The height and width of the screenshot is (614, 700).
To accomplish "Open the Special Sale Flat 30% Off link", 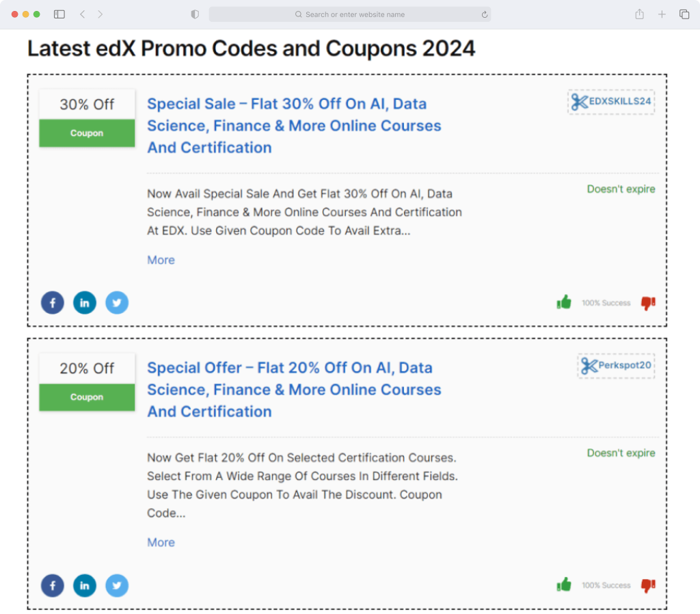I will pos(294,126).
